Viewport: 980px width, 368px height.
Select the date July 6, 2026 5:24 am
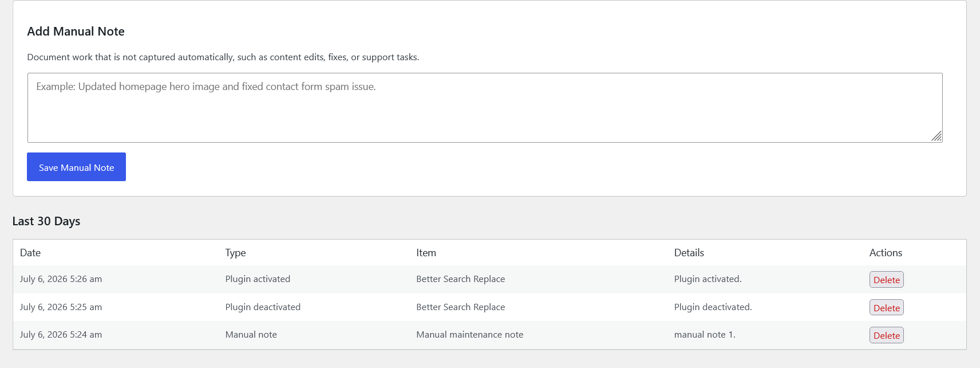pyautogui.click(x=61, y=335)
